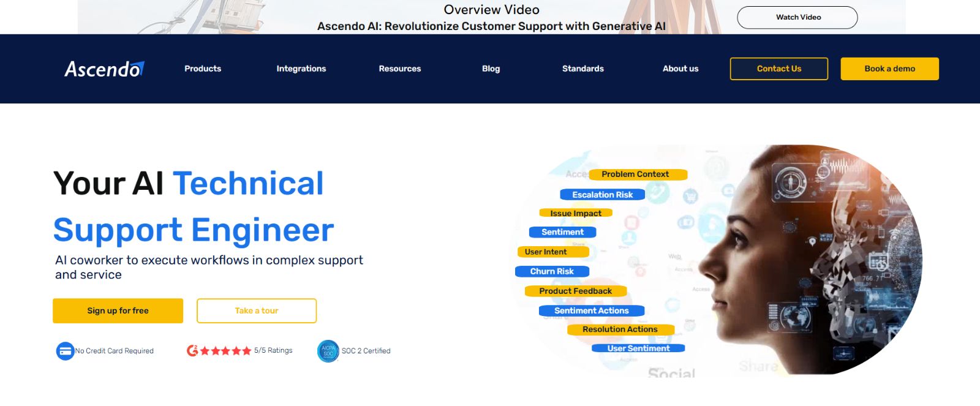
Task: Click the Issue Impact tag
Action: tap(576, 213)
